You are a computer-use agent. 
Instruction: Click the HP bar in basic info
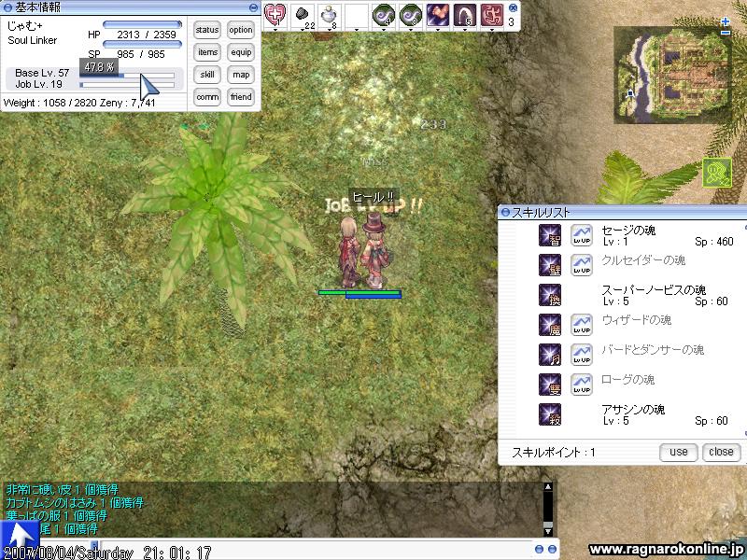142,24
